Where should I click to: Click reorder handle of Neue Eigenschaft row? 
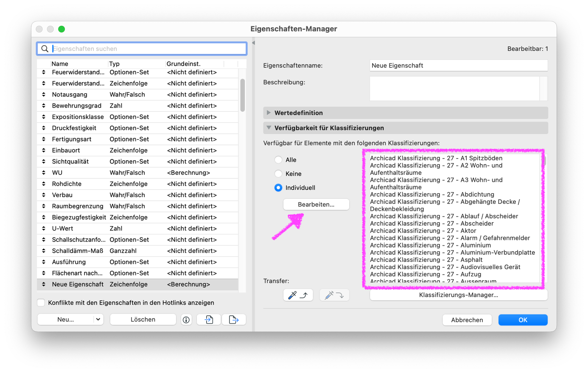click(44, 284)
